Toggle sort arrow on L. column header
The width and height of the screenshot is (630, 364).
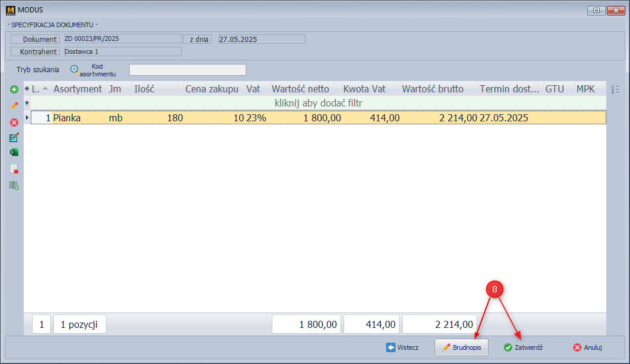46,88
